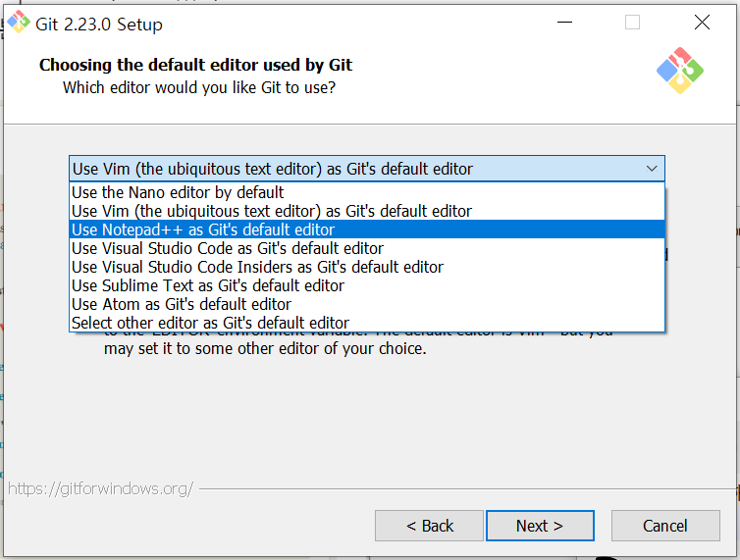Click the large Git logo in header
The height and width of the screenshot is (560, 740).
(680, 71)
